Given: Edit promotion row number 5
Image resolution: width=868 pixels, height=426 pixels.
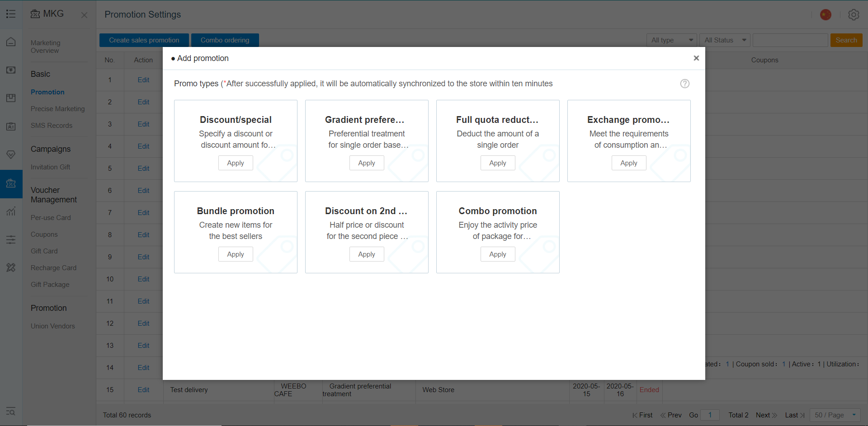Looking at the screenshot, I should 143,169.
